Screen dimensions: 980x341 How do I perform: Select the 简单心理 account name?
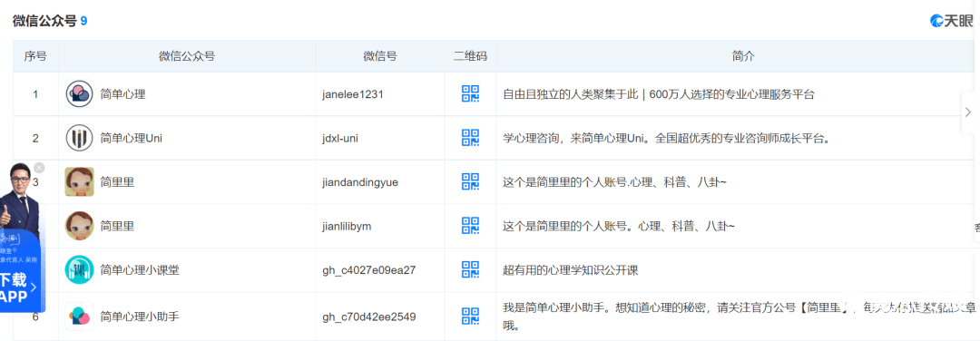123,94
